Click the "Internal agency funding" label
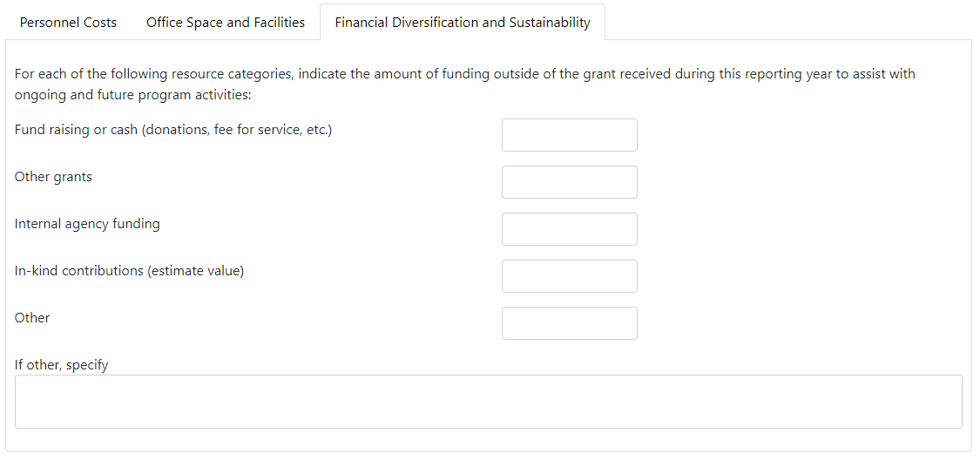This screenshot has height=460, width=980. point(87,224)
